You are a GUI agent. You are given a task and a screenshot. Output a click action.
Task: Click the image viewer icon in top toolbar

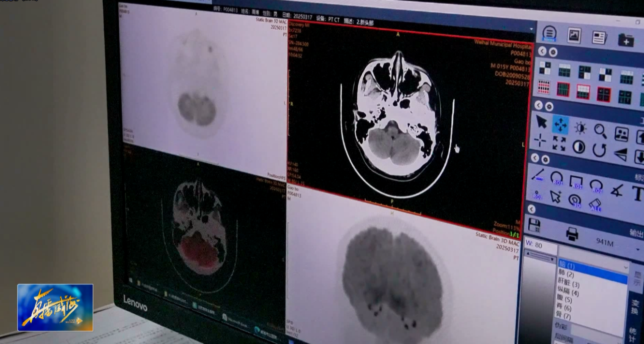click(574, 35)
